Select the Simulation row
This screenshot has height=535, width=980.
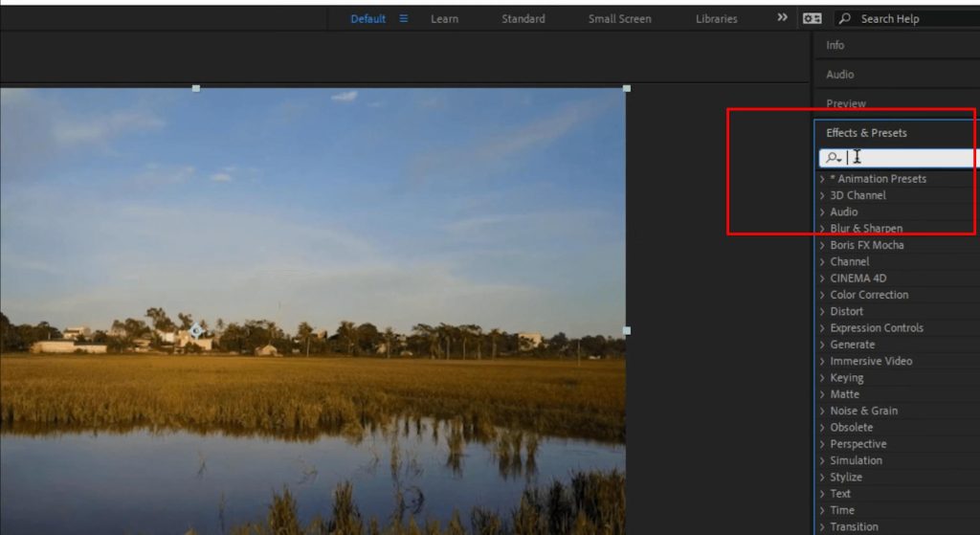[x=899, y=460]
